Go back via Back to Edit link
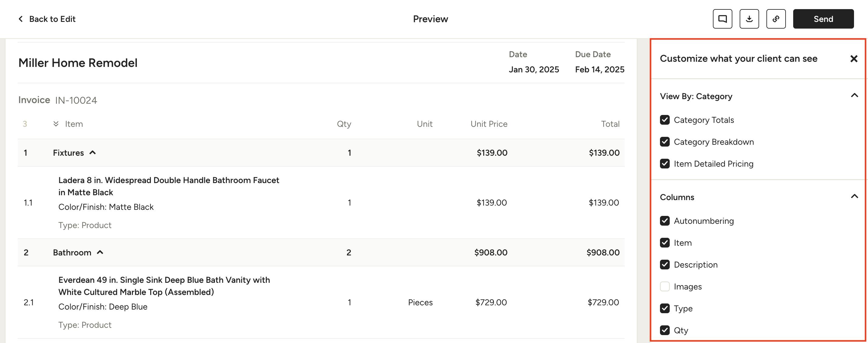Screen dimensions: 868x343 click(52, 19)
